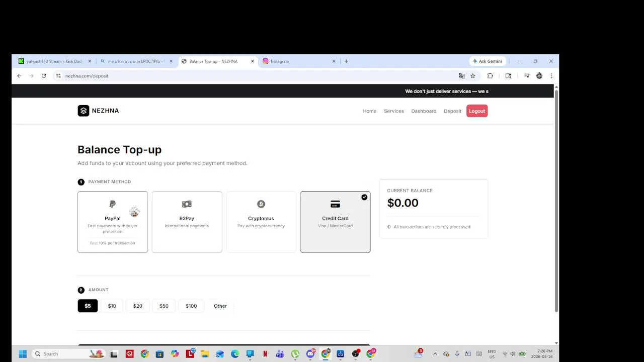Open Deposit in the site navigation

point(452,111)
